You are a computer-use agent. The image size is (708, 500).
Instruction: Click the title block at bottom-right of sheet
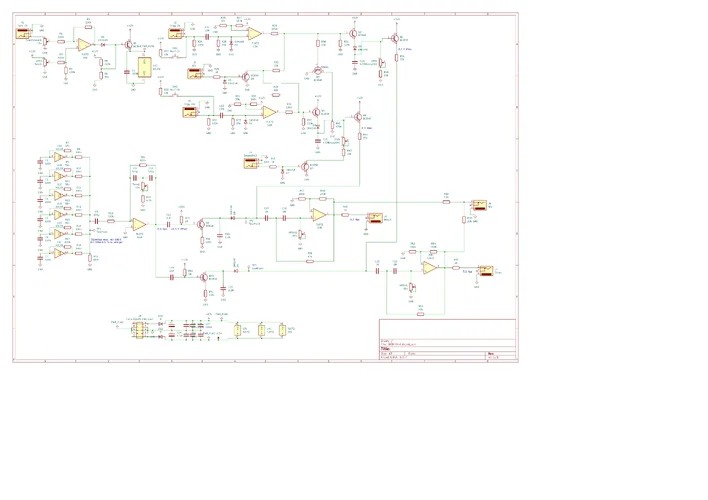point(447,339)
